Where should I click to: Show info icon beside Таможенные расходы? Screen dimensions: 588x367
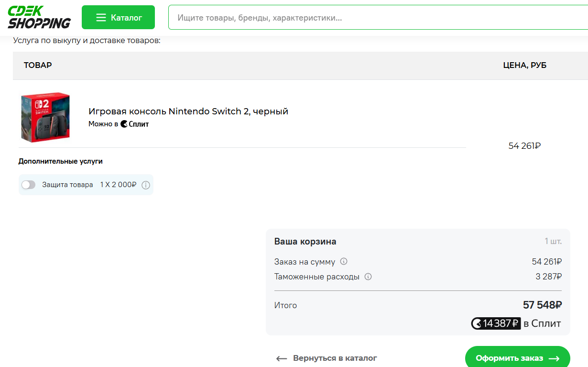coord(368,277)
